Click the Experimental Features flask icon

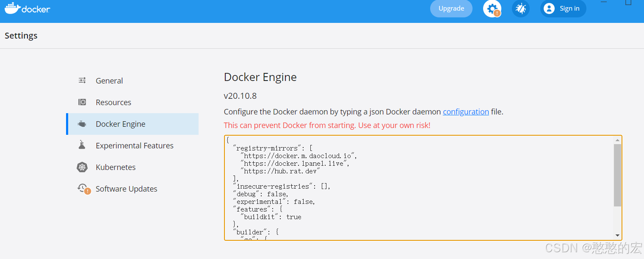pos(82,145)
